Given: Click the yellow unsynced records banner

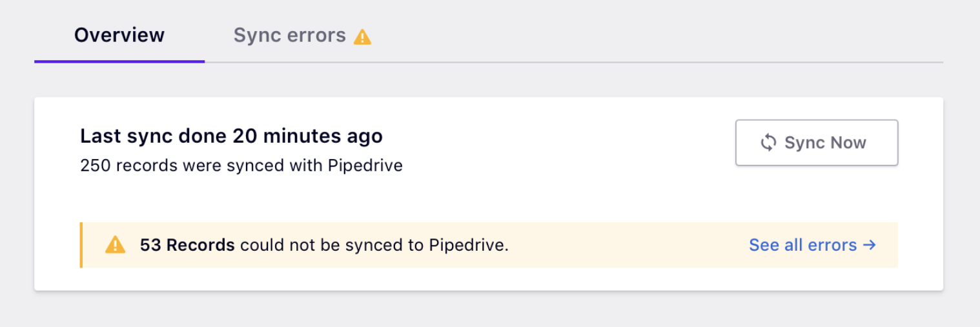Looking at the screenshot, I should (613, 245).
